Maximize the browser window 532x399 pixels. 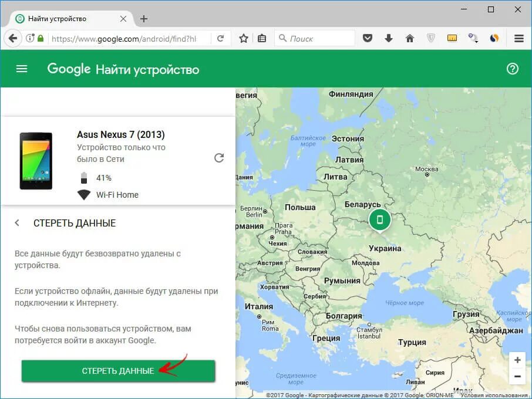(491, 9)
